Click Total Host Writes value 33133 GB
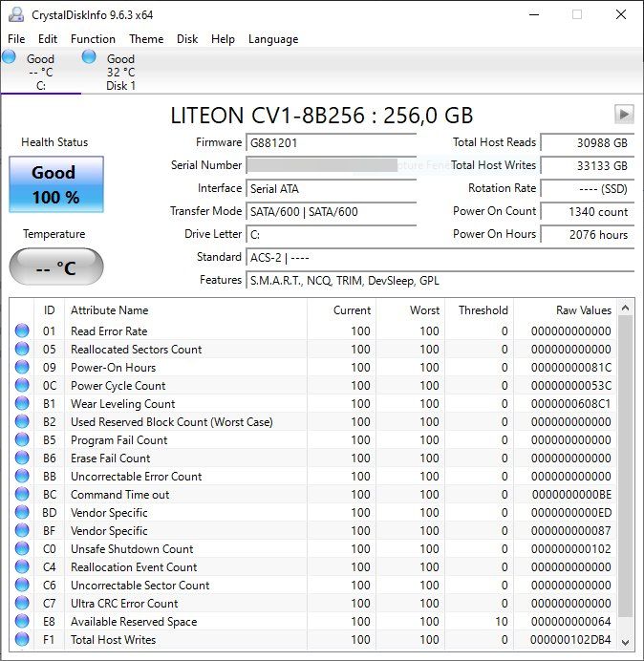Image resolution: width=644 pixels, height=661 pixels. [x=587, y=165]
